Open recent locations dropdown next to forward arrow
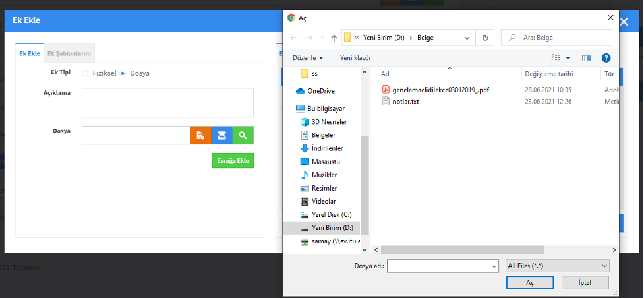The width and height of the screenshot is (644, 298). tap(322, 38)
